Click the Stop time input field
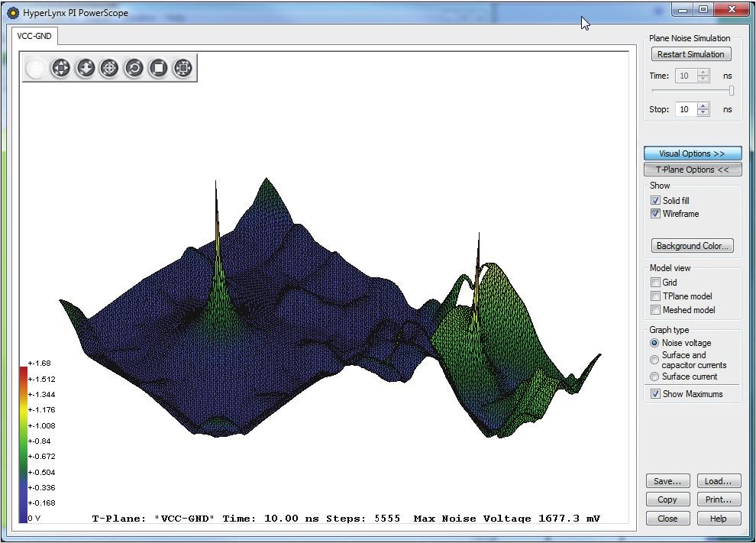The width and height of the screenshot is (756, 543). click(x=685, y=109)
